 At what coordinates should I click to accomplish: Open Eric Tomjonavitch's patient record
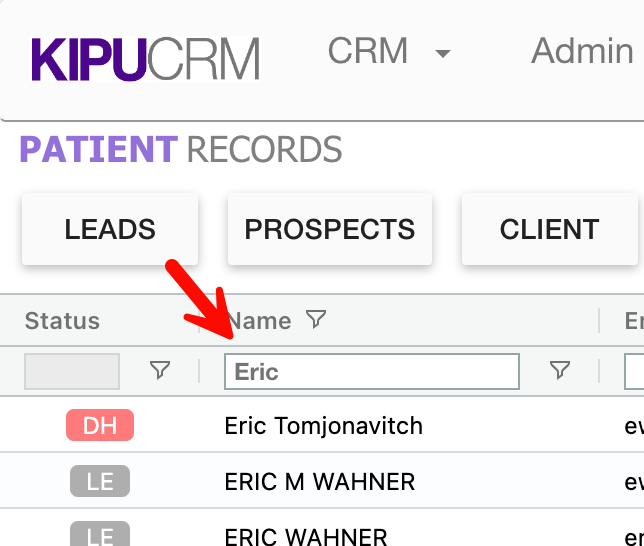point(324,426)
